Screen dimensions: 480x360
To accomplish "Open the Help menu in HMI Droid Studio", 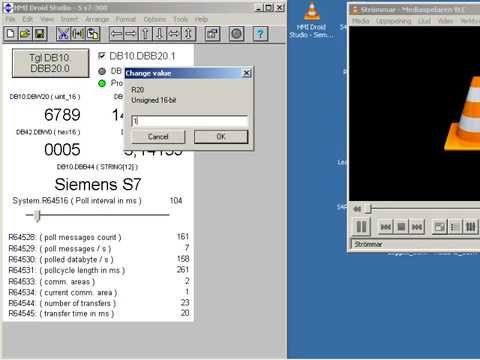I will point(201,19).
